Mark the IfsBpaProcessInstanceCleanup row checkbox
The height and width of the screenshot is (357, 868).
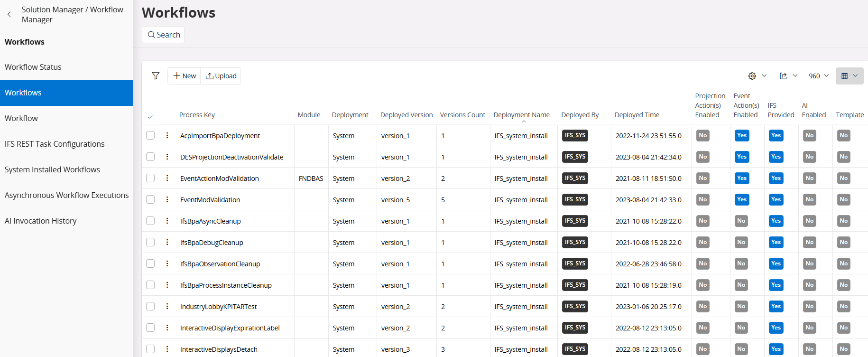150,285
